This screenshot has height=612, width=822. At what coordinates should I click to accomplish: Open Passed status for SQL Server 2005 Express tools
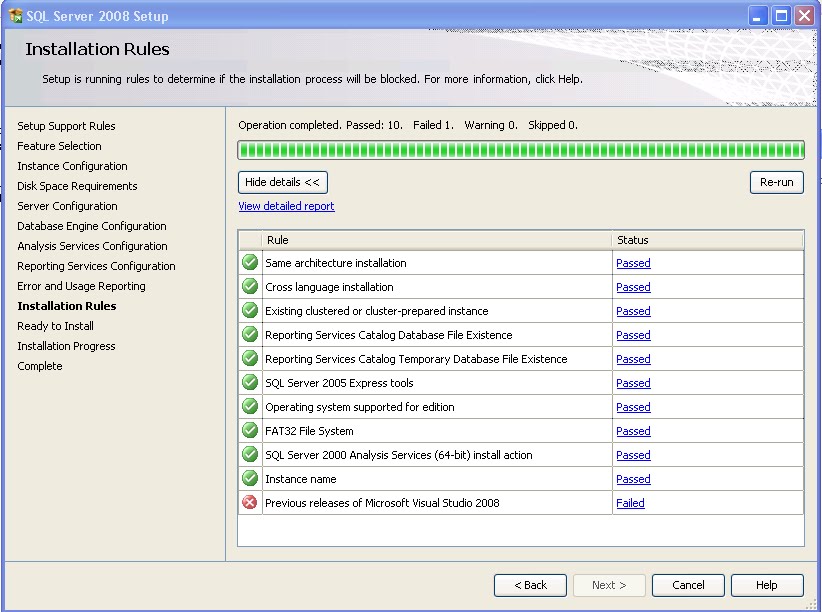coord(633,383)
